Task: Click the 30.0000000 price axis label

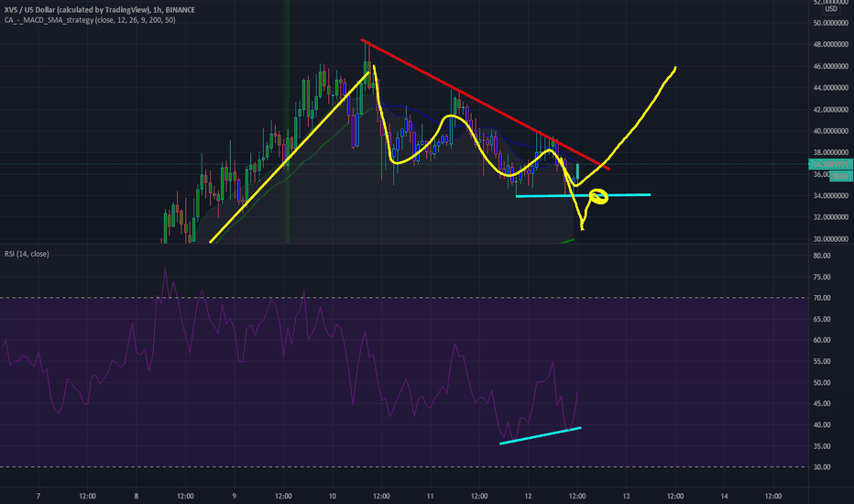Action: pyautogui.click(x=830, y=239)
